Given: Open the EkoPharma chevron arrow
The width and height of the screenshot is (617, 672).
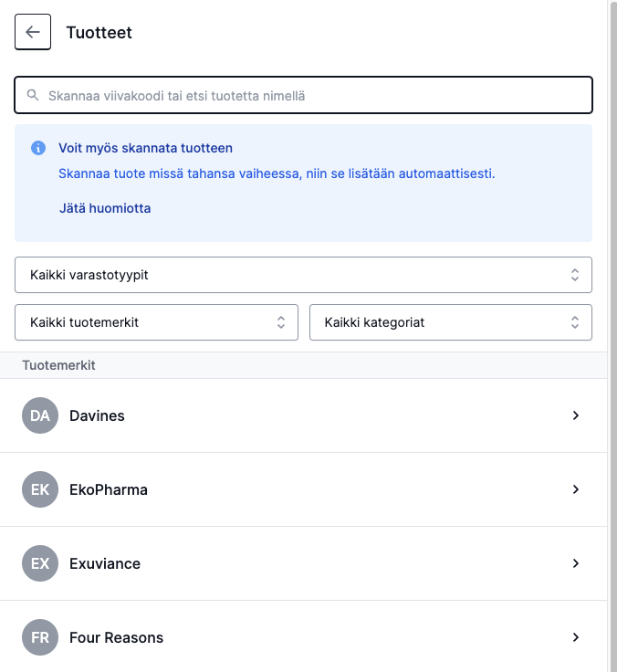Looking at the screenshot, I should pos(576,489).
